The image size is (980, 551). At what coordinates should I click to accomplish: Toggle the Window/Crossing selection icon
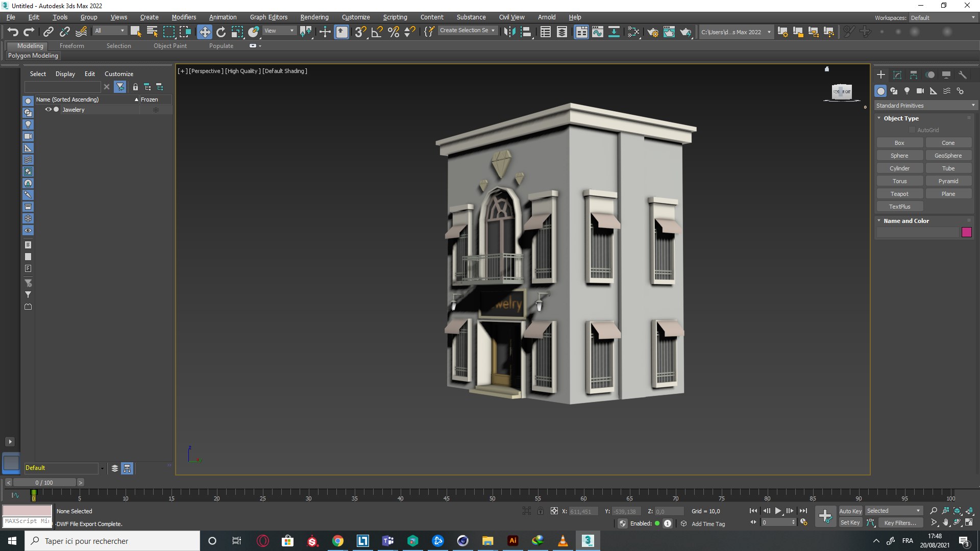click(185, 32)
